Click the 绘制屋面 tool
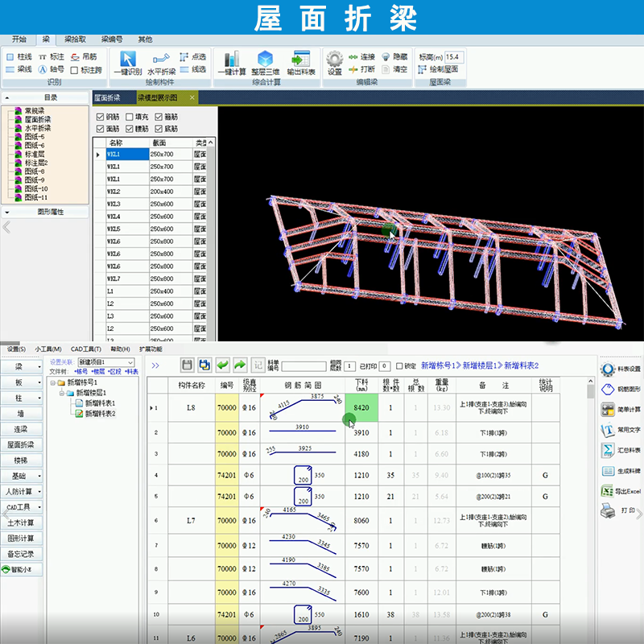This screenshot has width=644, height=644. tap(438, 69)
